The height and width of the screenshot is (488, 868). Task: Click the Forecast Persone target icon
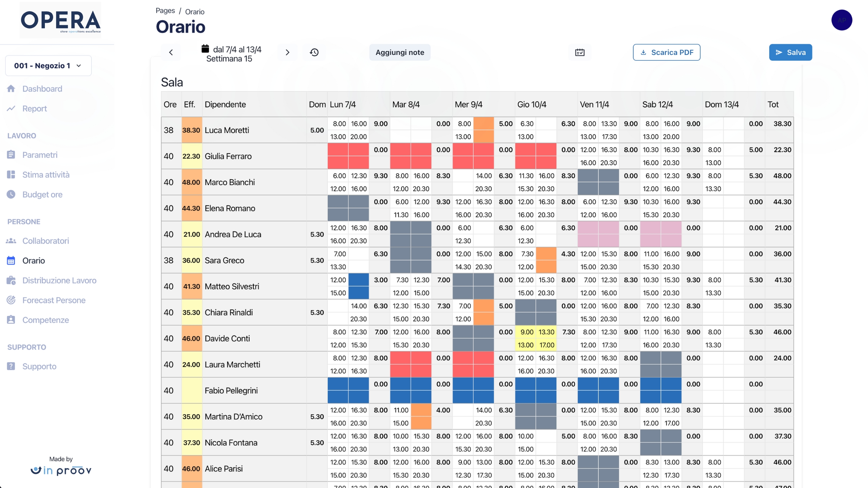coord(11,300)
